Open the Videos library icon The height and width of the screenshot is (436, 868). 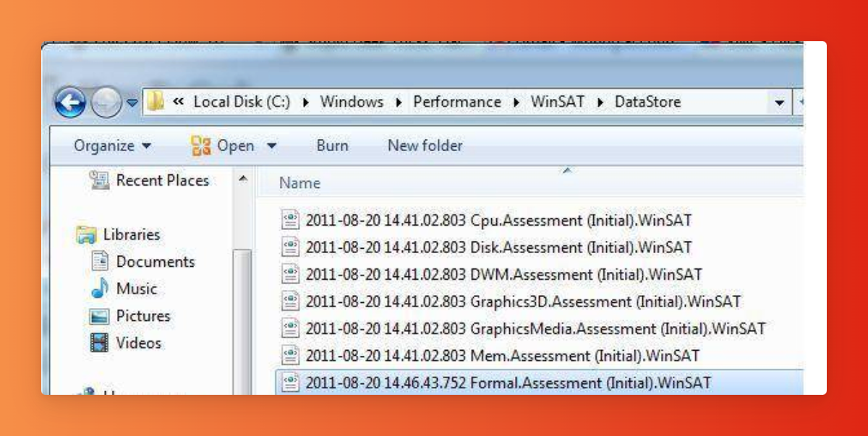click(x=100, y=343)
